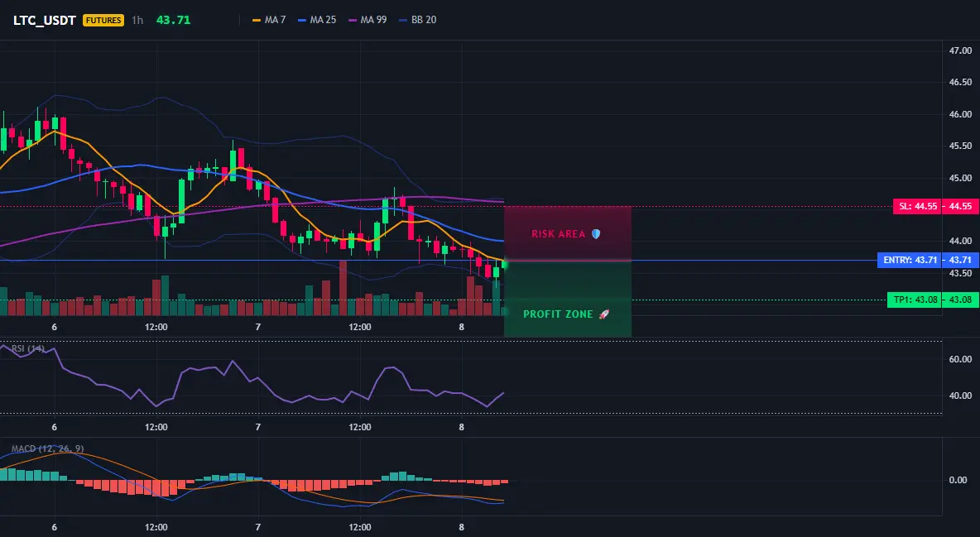This screenshot has width=980, height=537.
Task: Click the '8' date label under the MACD panel
Action: tap(462, 527)
